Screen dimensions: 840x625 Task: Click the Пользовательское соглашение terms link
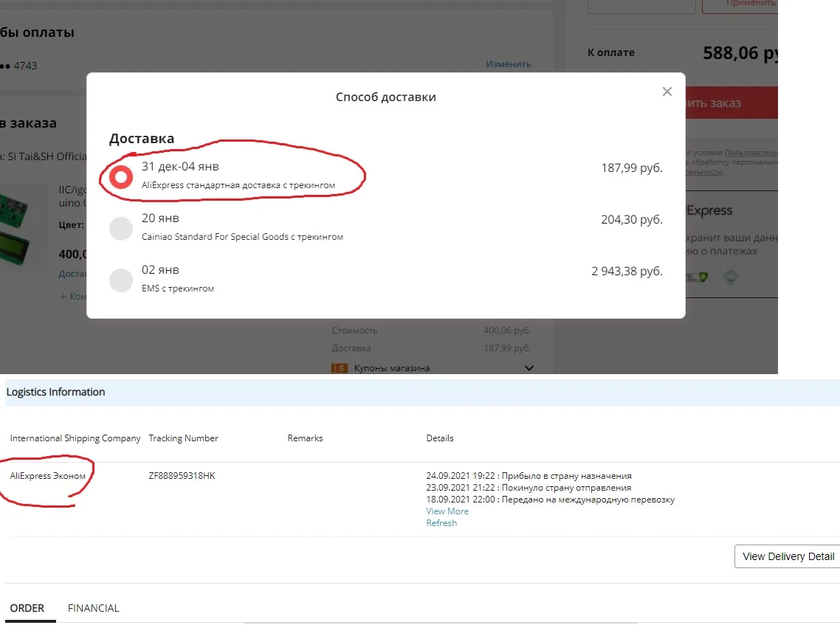[751, 153]
